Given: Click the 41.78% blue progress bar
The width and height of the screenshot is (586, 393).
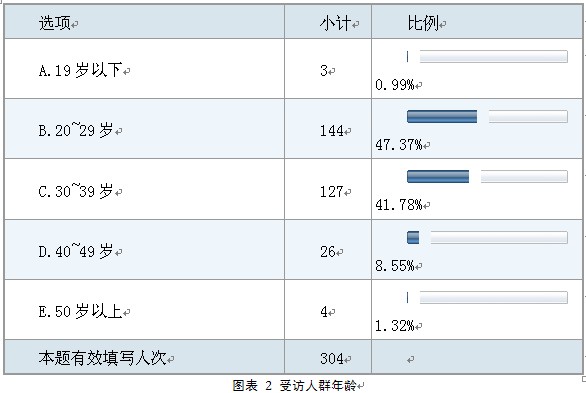Looking at the screenshot, I should [x=438, y=176].
